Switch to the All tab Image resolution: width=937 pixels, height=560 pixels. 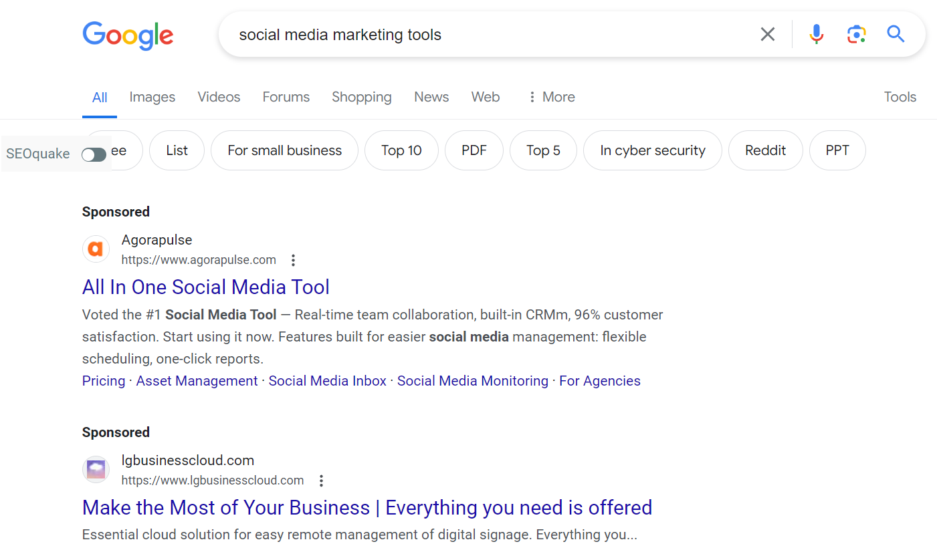pyautogui.click(x=100, y=98)
